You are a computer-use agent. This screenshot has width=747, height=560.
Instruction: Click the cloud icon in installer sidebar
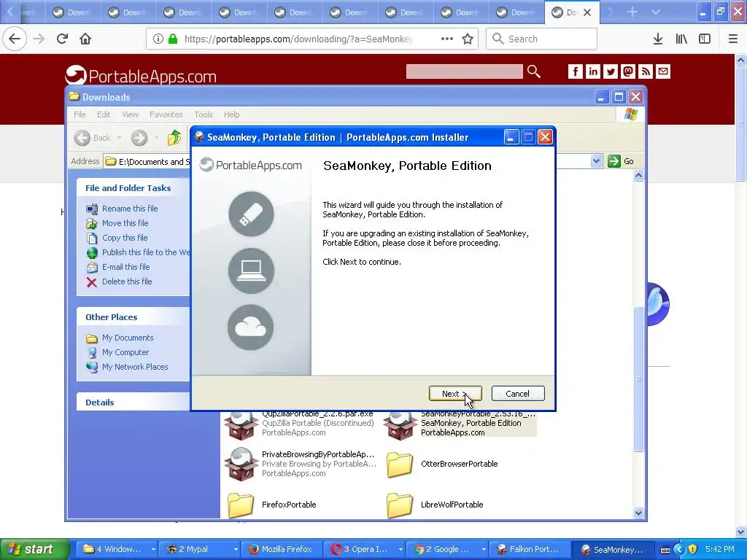click(x=251, y=327)
